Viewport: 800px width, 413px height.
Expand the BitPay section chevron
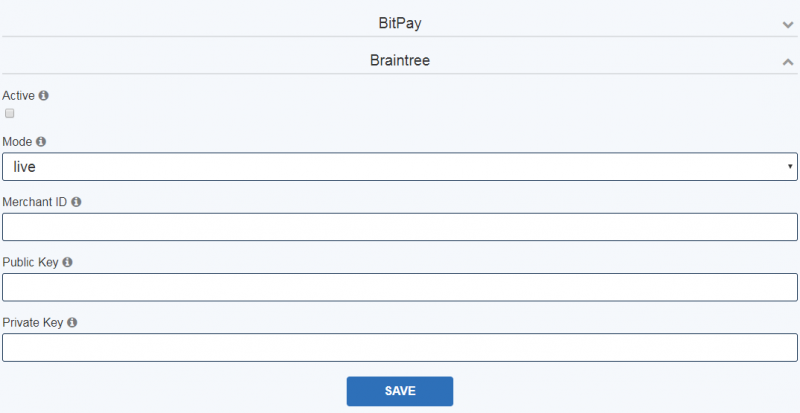(x=788, y=25)
